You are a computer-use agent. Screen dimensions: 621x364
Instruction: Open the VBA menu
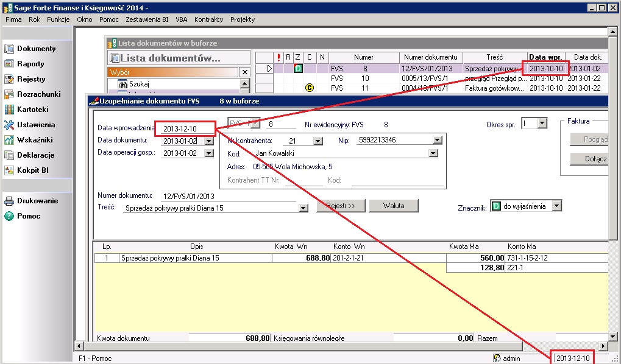182,19
